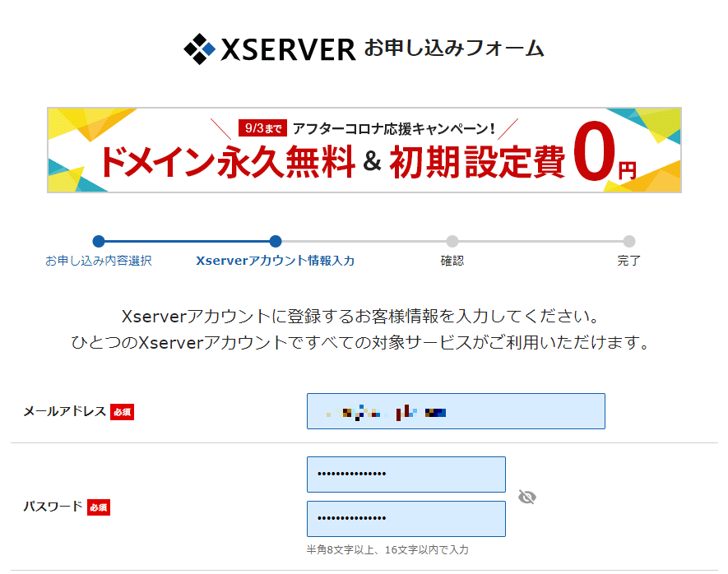This screenshot has width=728, height=574.
Task: Click the XSERVER wordmark text
Action: pos(288,49)
